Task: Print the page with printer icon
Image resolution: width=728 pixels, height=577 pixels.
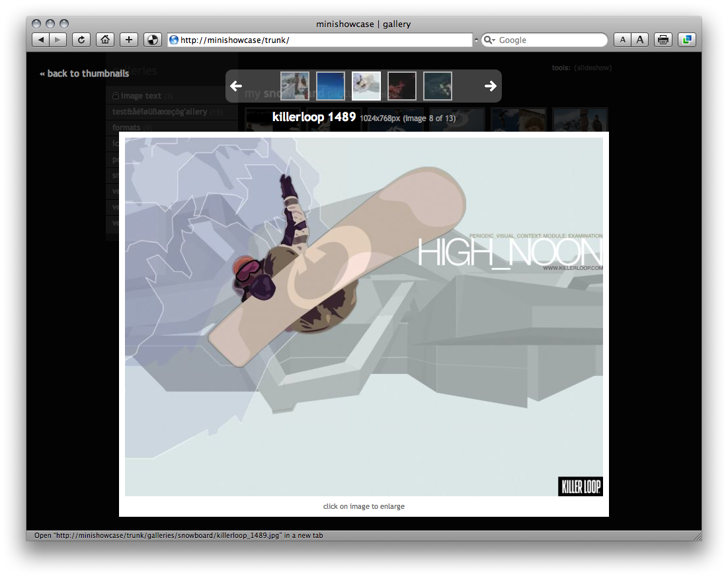Action: [663, 40]
